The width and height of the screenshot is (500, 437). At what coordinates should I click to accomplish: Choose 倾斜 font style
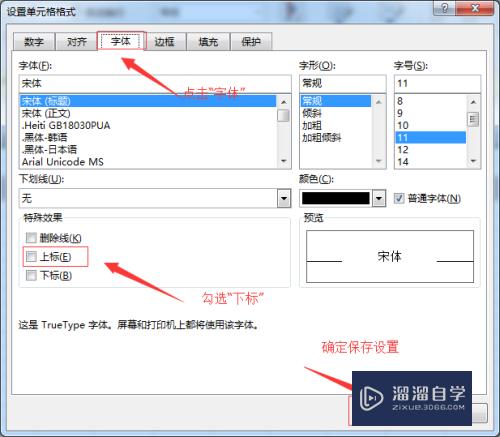click(x=336, y=113)
